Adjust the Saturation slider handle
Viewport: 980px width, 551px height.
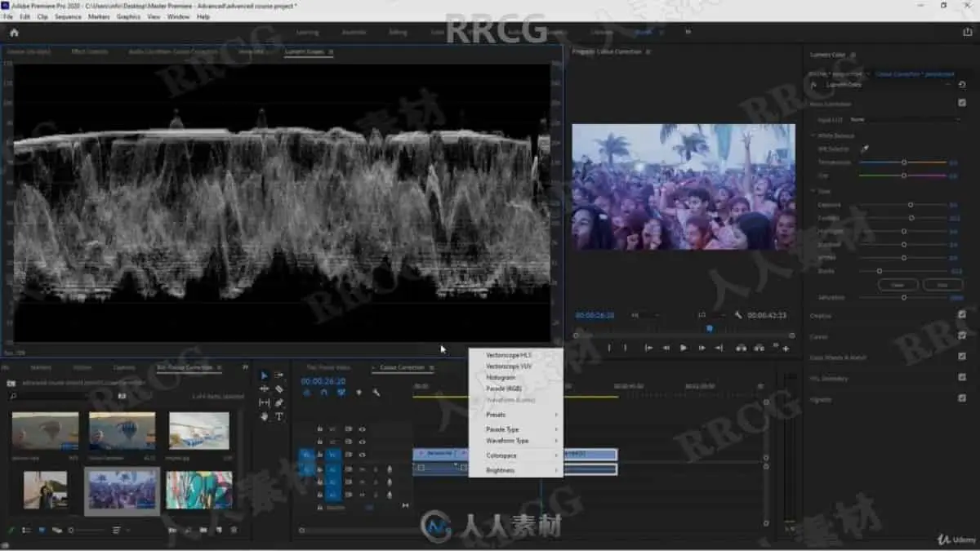click(x=904, y=297)
